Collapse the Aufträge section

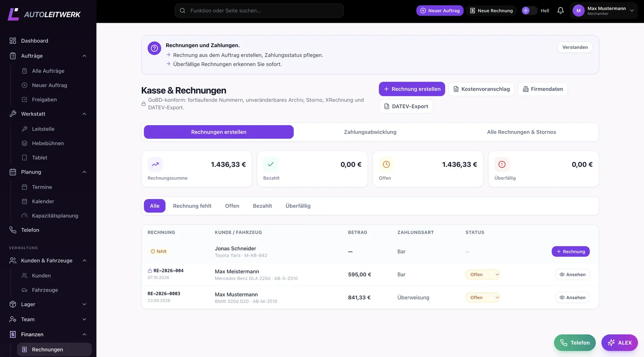pyautogui.click(x=84, y=56)
